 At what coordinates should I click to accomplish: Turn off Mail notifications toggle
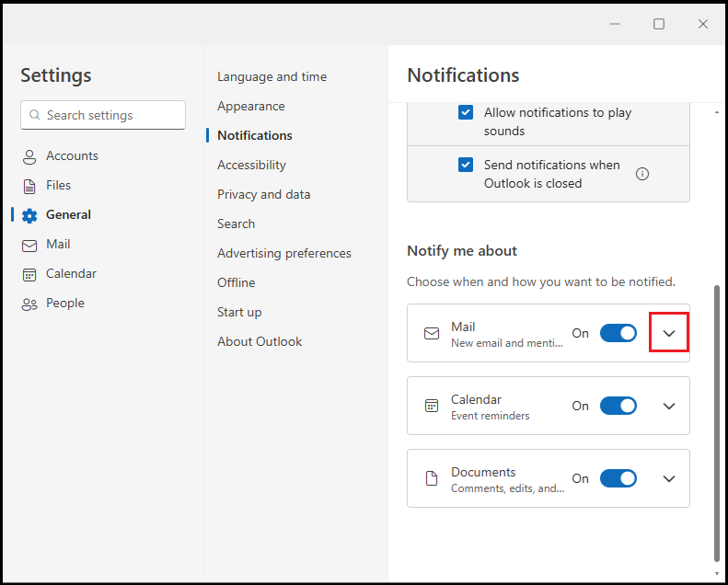click(x=618, y=333)
